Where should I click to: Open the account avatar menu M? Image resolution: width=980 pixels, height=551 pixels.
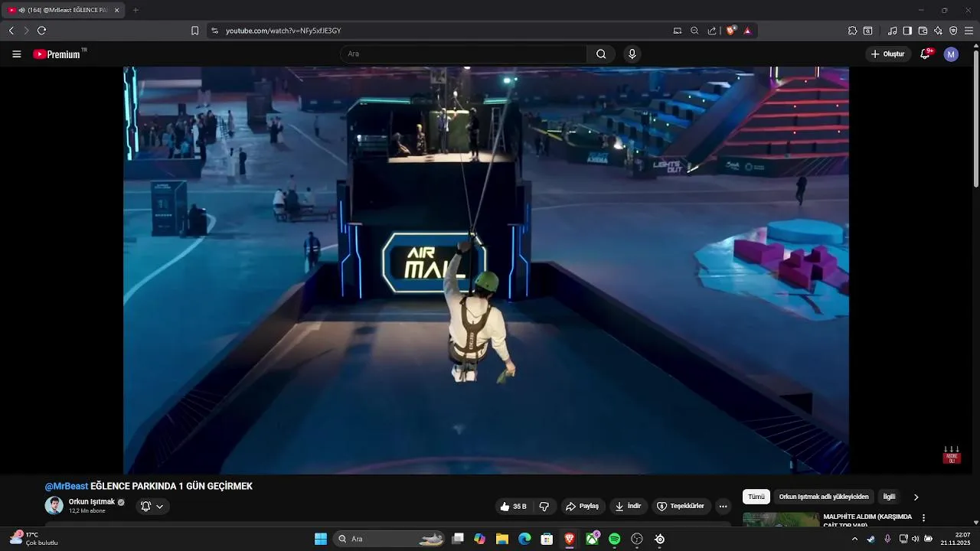tap(951, 54)
